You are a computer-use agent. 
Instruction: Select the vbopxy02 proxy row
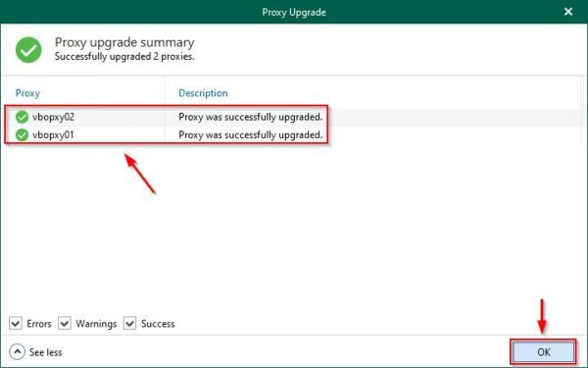pyautogui.click(x=292, y=117)
